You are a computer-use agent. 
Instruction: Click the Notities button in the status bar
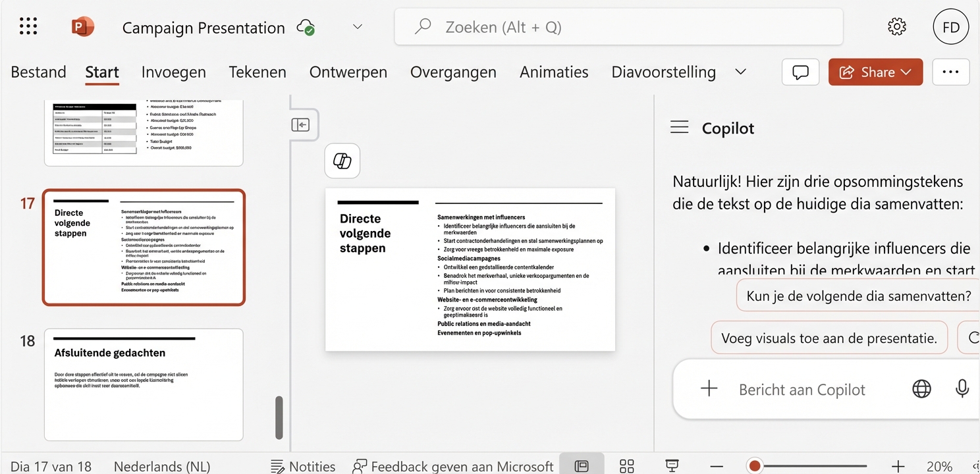[304, 465]
